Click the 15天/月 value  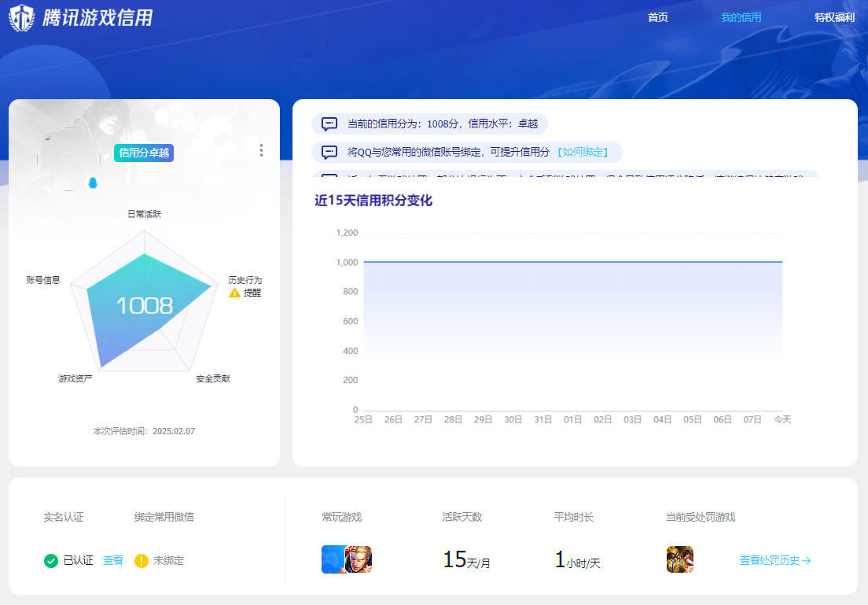click(x=466, y=559)
